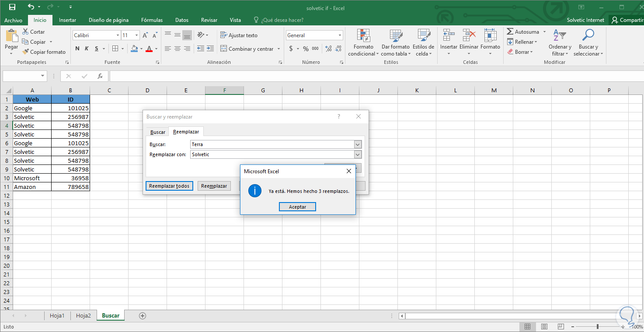Viewport: 644px width, 332px height.
Task: Expand the Calibri font name dropdown
Action: pos(118,35)
